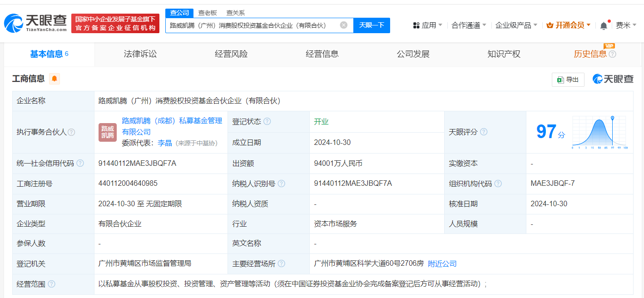Click the orange alert bell beside 工商信息
The image size is (644, 298).
pyautogui.click(x=54, y=79)
